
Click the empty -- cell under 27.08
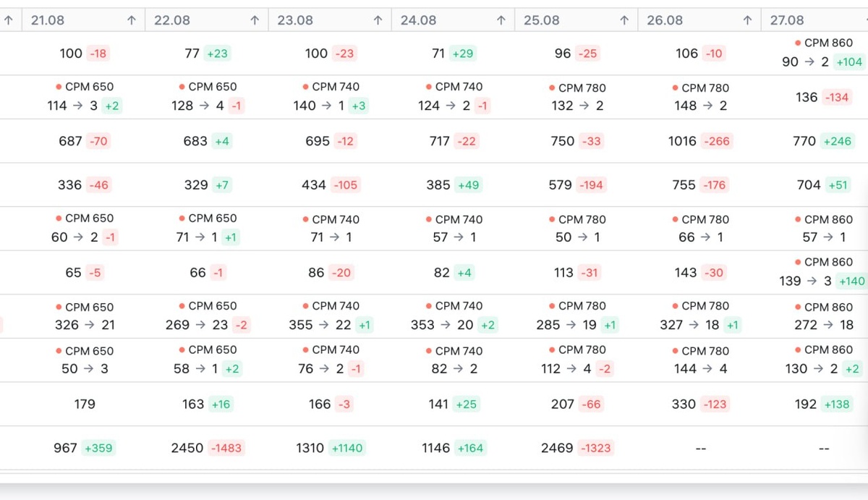coord(823,449)
